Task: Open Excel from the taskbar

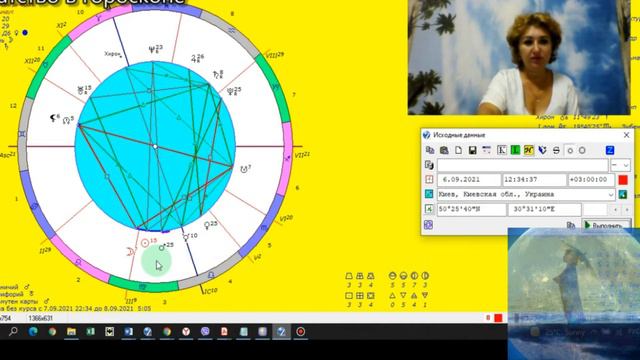Action: [x=91, y=331]
